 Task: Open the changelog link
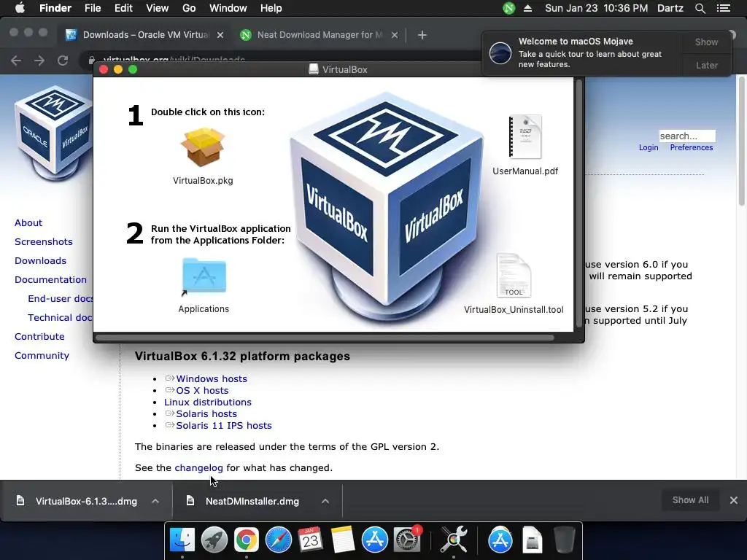[198, 467]
